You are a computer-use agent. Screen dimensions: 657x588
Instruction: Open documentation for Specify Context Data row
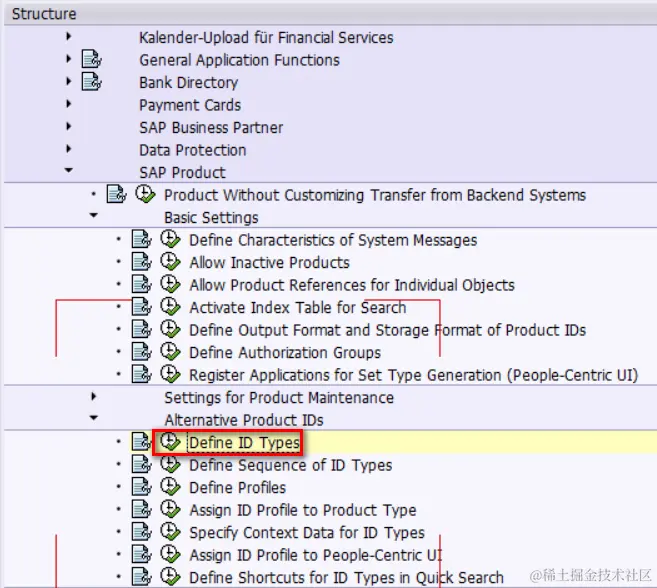tap(142, 531)
